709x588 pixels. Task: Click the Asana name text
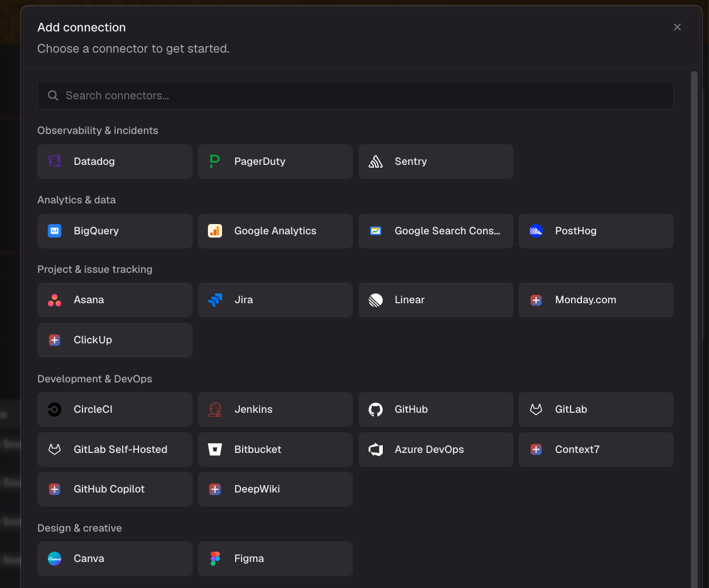coord(89,300)
